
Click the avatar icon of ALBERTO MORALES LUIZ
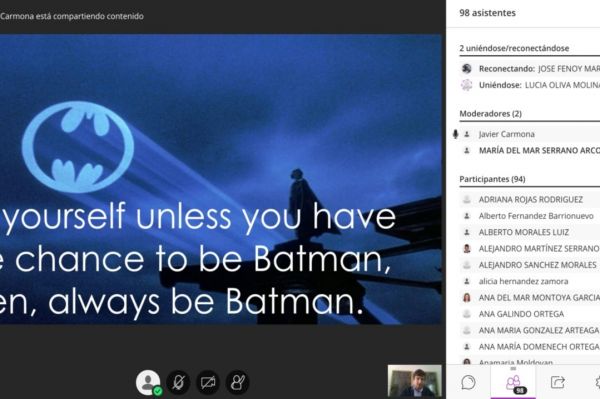tap(466, 232)
